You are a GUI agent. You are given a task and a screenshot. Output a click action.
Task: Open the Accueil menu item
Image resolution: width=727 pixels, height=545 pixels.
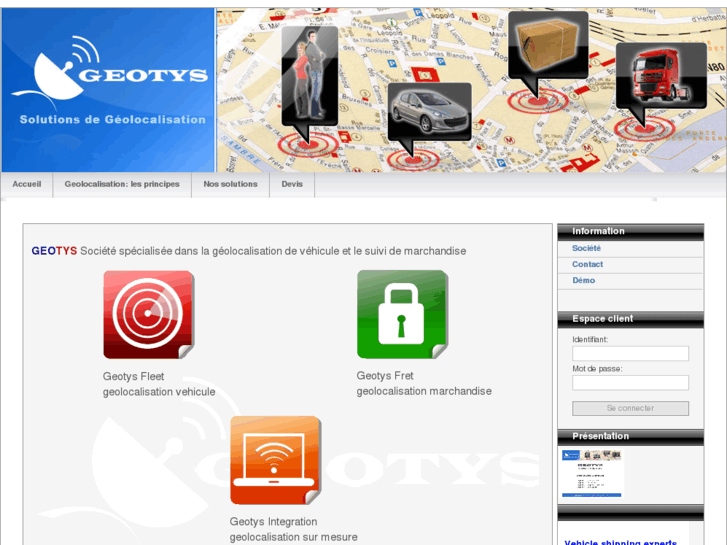pos(27,184)
